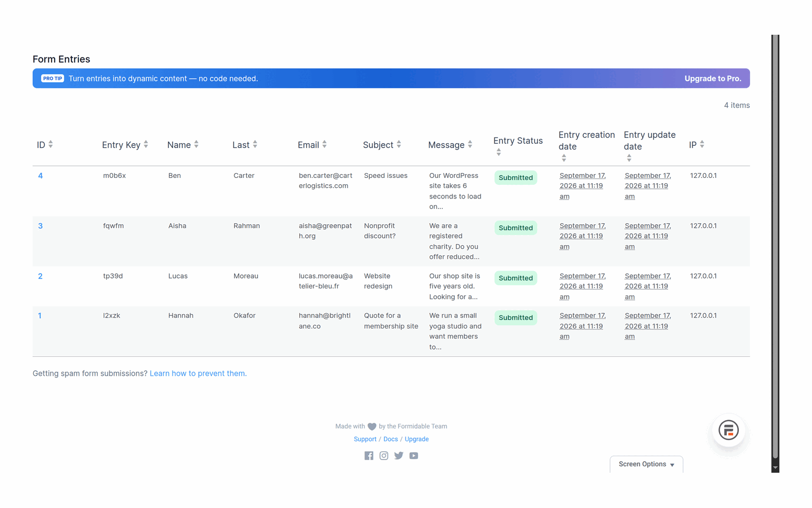Select entry key 'fqwfm'
The height and width of the screenshot is (508, 812).
(114, 226)
